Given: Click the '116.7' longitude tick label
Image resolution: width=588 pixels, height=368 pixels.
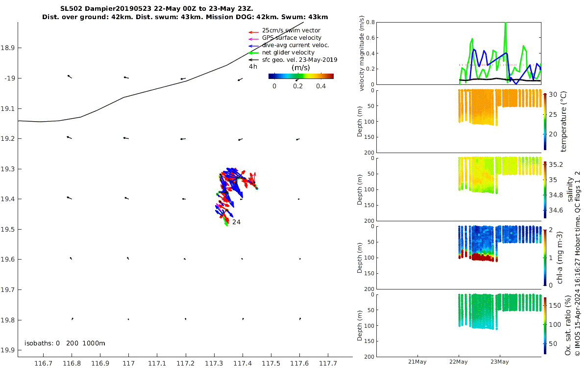Looking at the screenshot, I should (x=43, y=364).
